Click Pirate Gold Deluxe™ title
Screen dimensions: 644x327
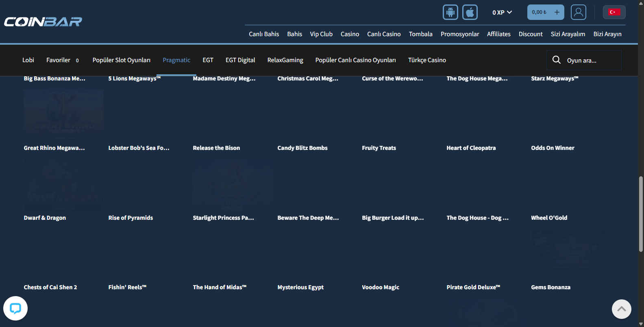[x=474, y=287]
